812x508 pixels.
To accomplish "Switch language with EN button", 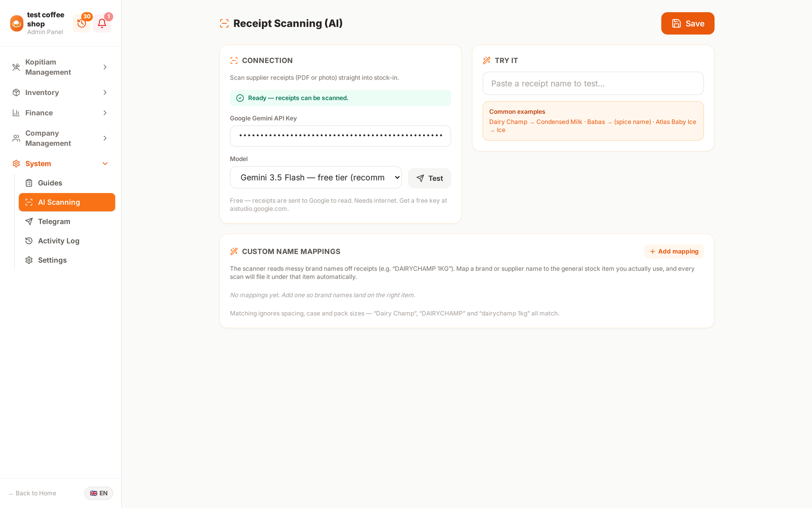I will [x=99, y=493].
